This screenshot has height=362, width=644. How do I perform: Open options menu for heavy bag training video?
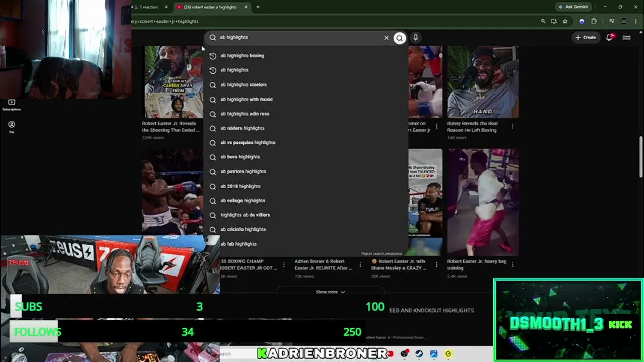pyautogui.click(x=512, y=265)
